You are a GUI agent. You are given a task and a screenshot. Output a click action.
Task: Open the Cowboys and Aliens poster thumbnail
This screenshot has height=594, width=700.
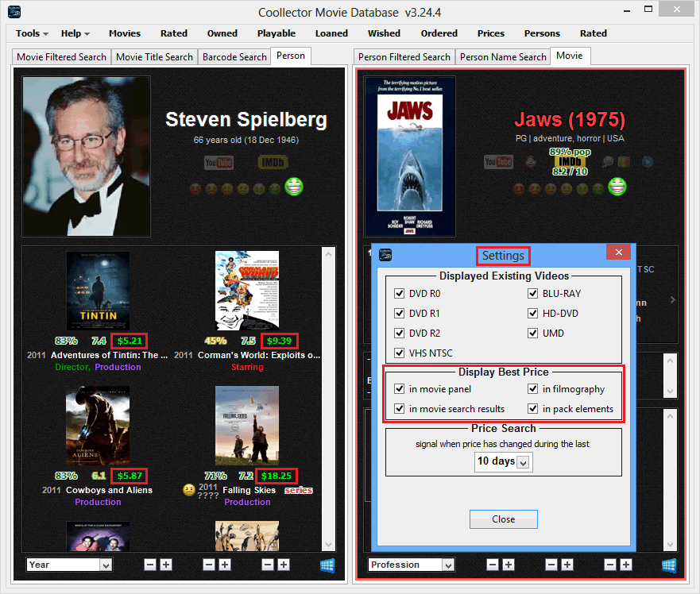point(98,426)
